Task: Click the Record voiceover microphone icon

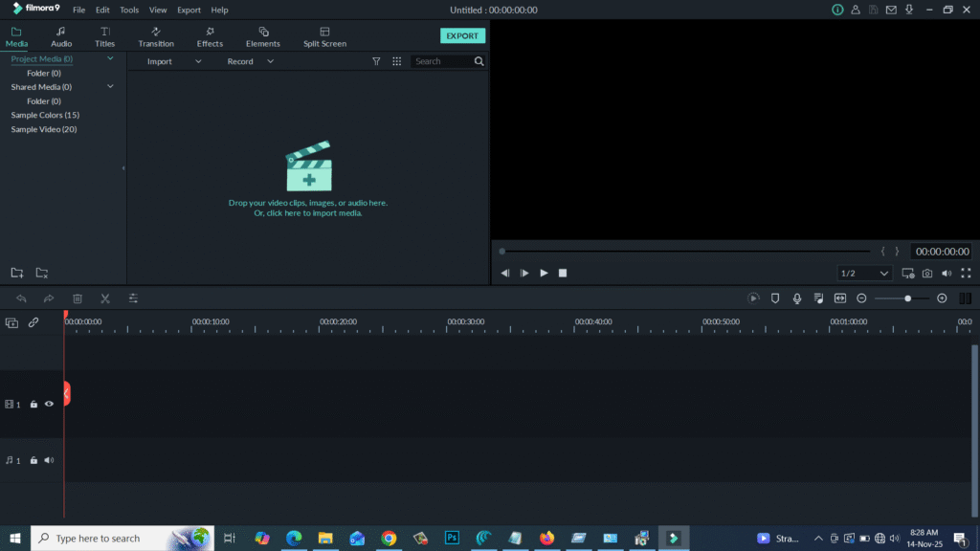Action: click(797, 298)
